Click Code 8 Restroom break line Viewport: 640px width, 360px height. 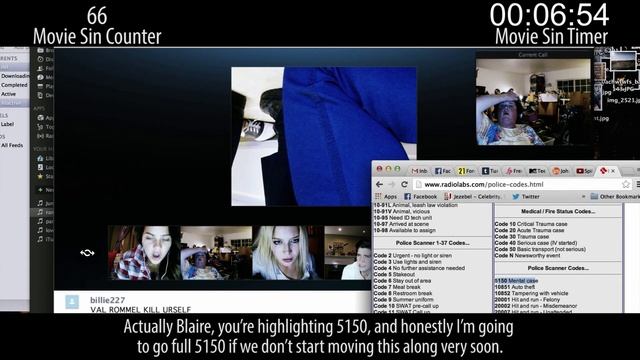pos(402,293)
